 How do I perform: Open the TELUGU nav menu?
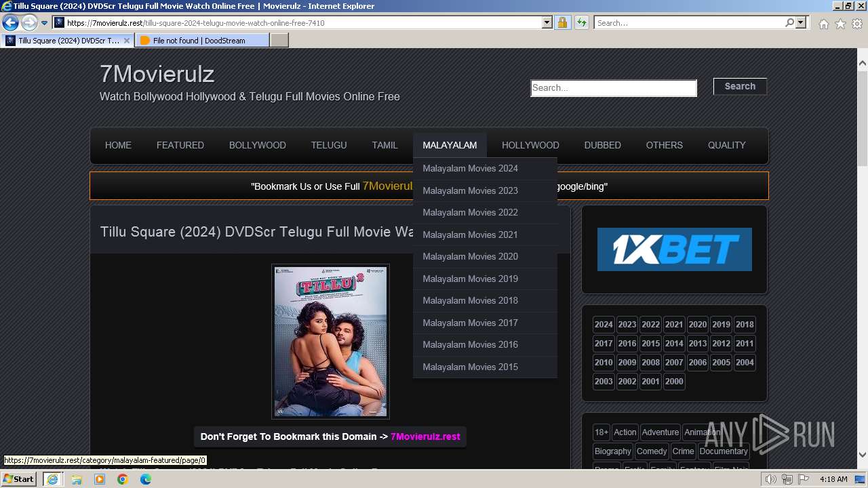click(329, 145)
